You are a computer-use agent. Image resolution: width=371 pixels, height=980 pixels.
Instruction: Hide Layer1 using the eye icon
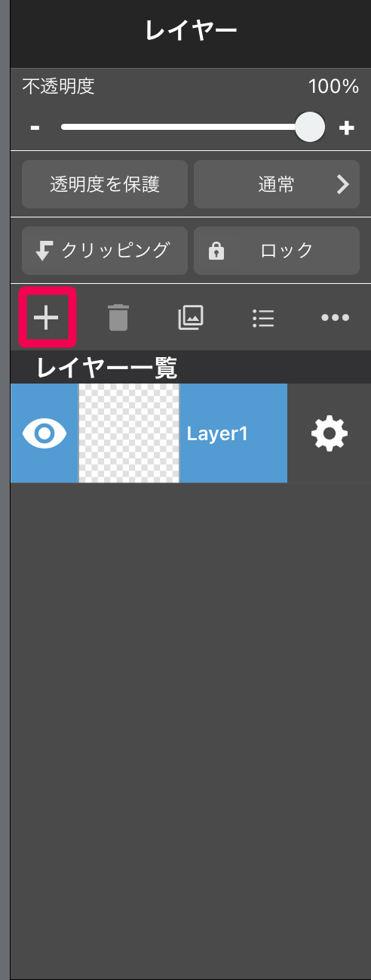(44, 433)
